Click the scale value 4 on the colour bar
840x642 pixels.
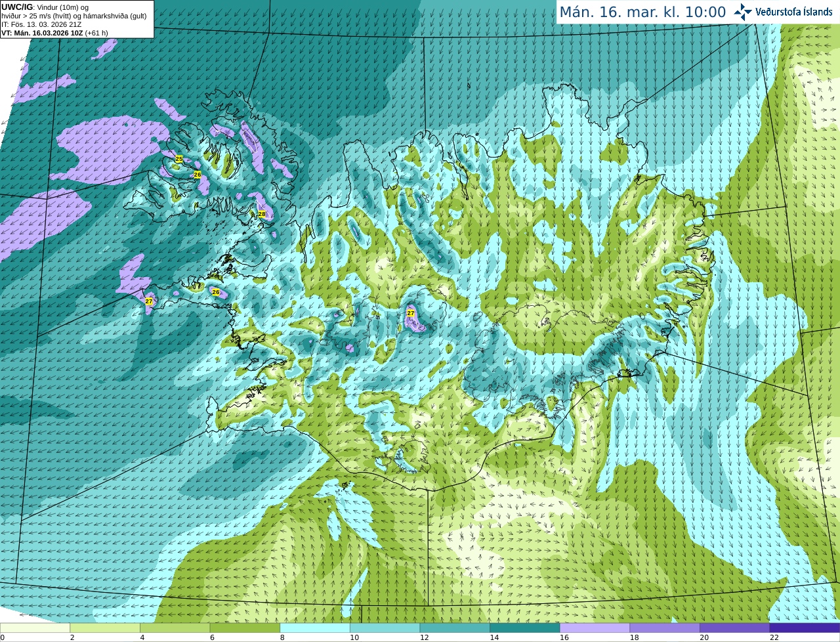[142, 637]
